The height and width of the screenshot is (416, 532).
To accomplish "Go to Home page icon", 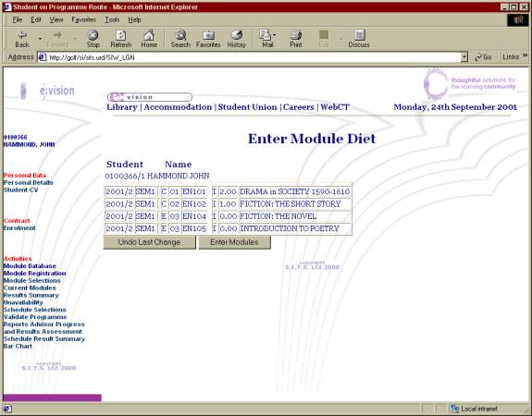I will [149, 35].
